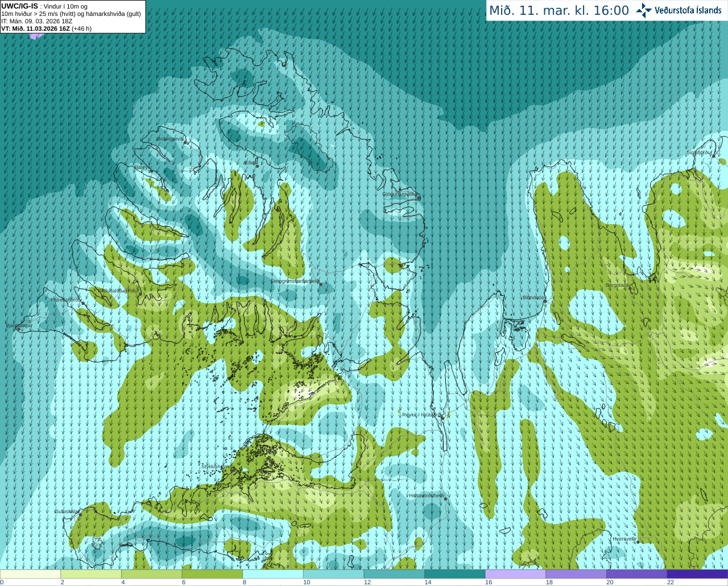Select the forecast time 'Mið. 11. mar. kl. 16:00'
This screenshot has width=728, height=586.
click(x=559, y=10)
